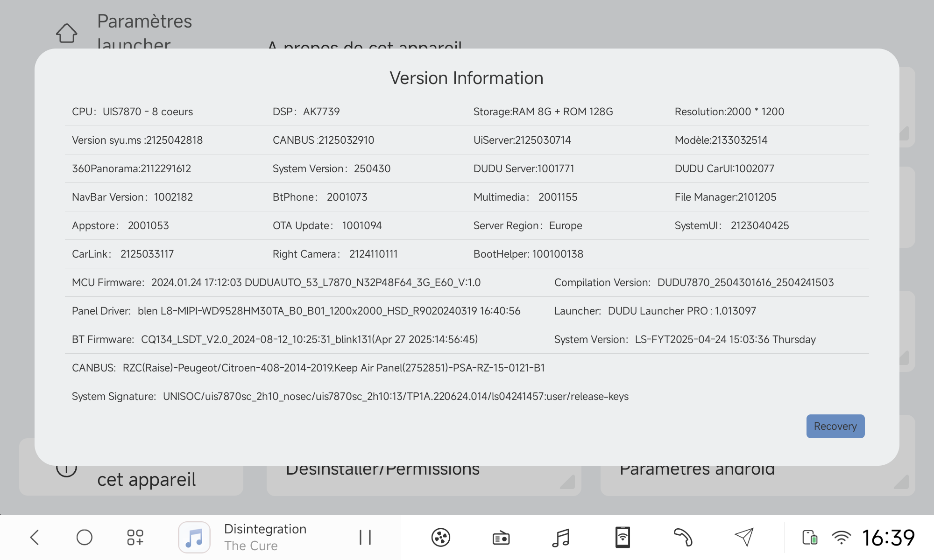Select NavBar Version 1002182 entry

132,197
